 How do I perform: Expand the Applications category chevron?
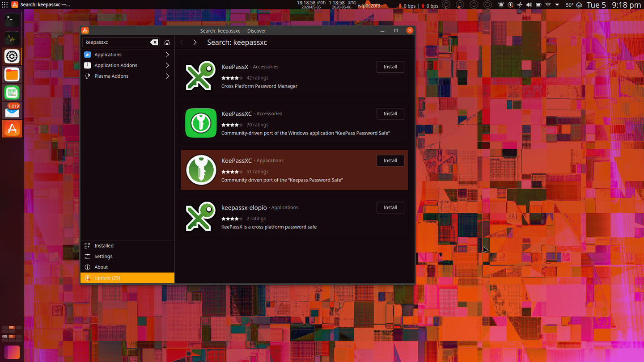pyautogui.click(x=167, y=55)
